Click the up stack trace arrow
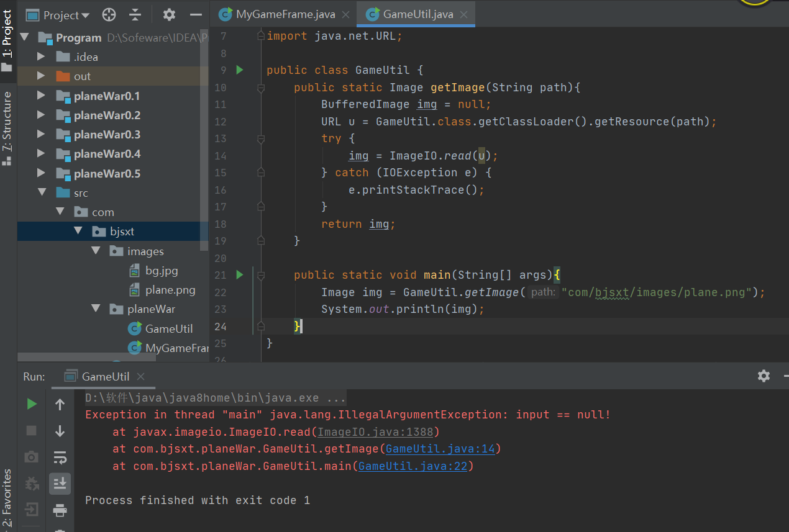Image resolution: width=789 pixels, height=532 pixels. pyautogui.click(x=60, y=405)
